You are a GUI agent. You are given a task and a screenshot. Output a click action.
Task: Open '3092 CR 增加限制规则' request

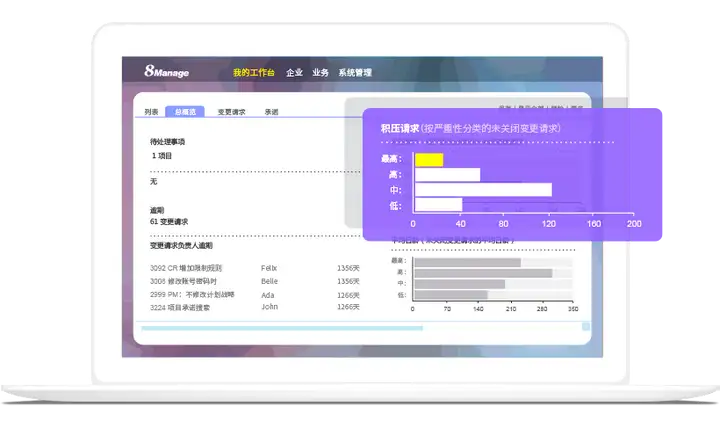tap(186, 268)
